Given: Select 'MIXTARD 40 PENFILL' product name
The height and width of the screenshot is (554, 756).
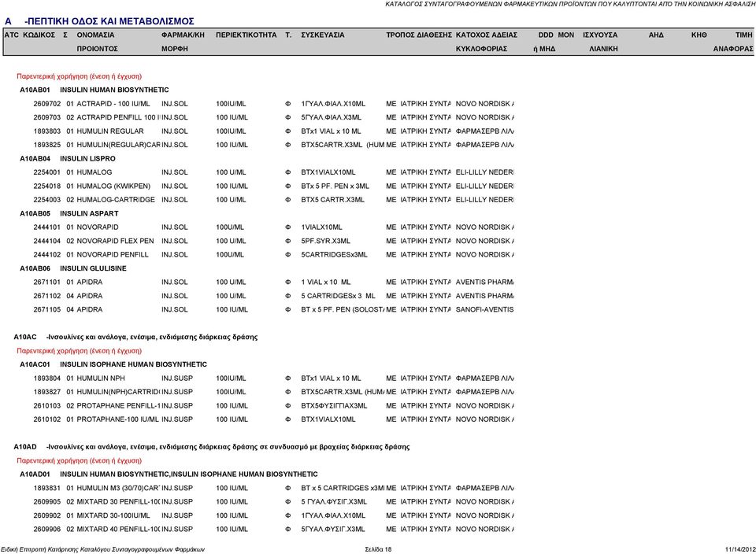Looking at the screenshot, I should pos(118,529).
